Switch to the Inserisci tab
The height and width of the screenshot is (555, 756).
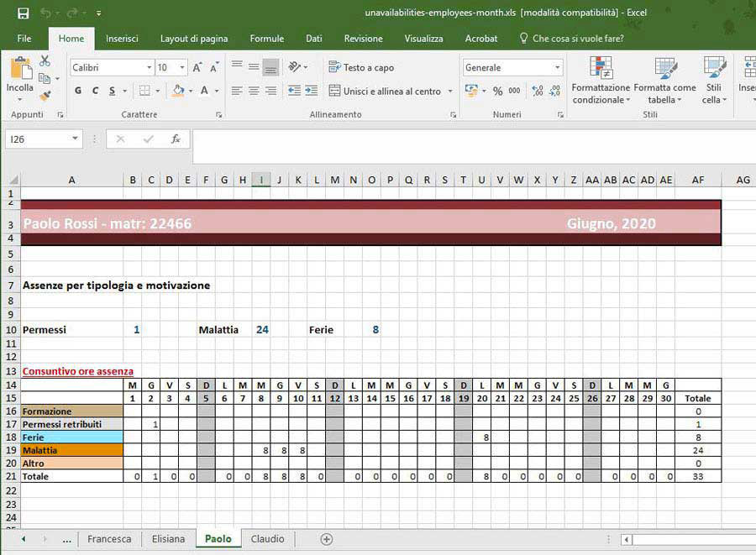tap(122, 39)
